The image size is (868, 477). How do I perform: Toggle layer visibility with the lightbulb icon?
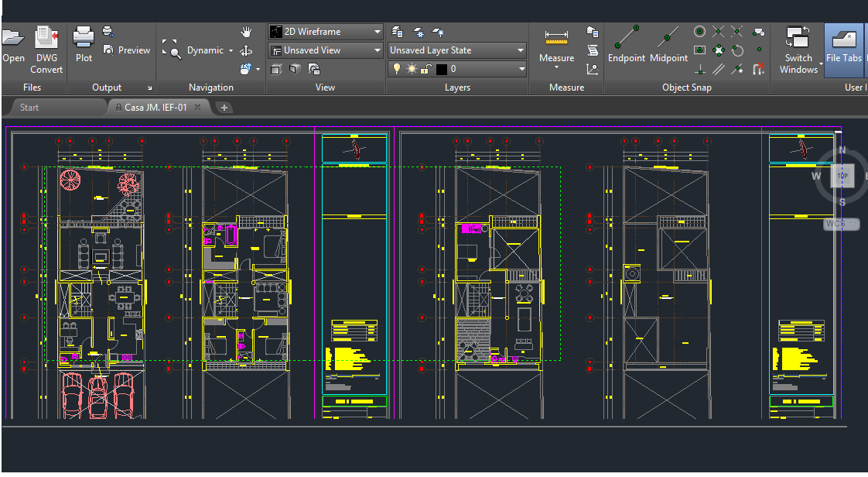coord(398,68)
